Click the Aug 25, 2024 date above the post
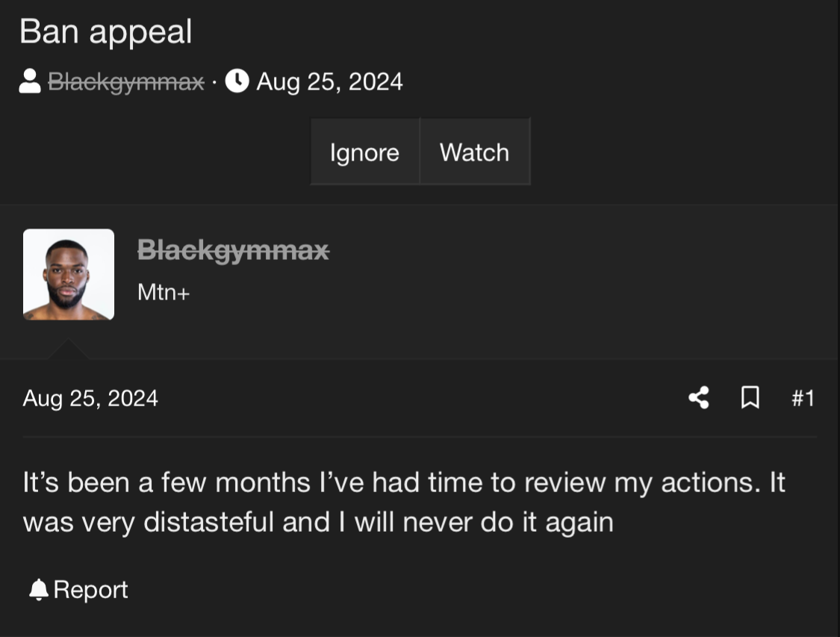Viewport: 840px width, 637px height. click(x=90, y=398)
